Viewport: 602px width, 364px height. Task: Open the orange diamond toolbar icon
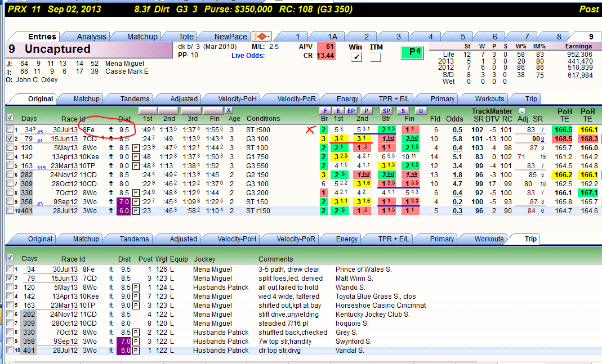[x=262, y=37]
